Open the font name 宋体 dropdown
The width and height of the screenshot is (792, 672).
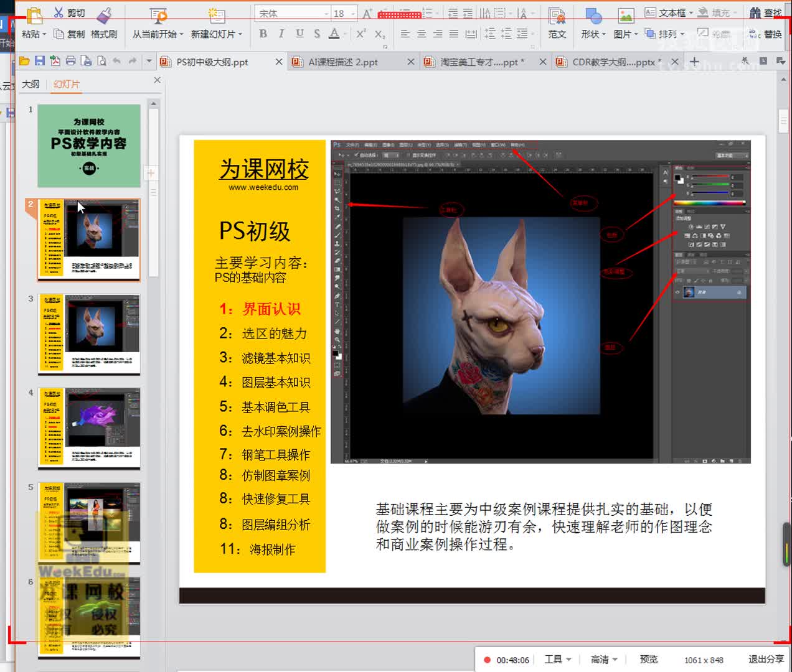(326, 13)
